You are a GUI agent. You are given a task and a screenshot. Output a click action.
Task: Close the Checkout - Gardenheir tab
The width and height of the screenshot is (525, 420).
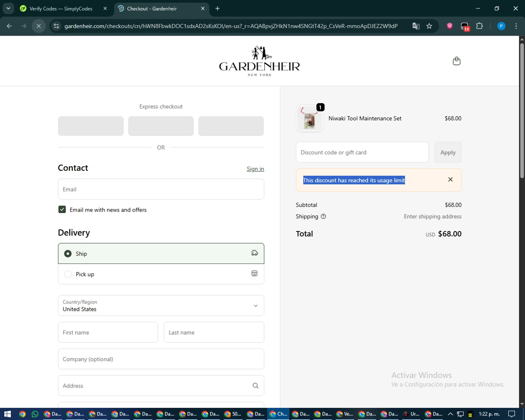(203, 8)
